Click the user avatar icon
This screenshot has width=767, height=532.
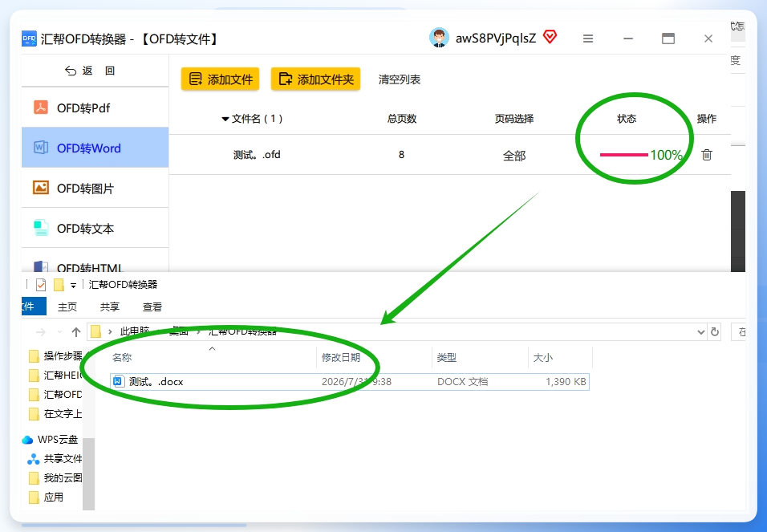[439, 38]
